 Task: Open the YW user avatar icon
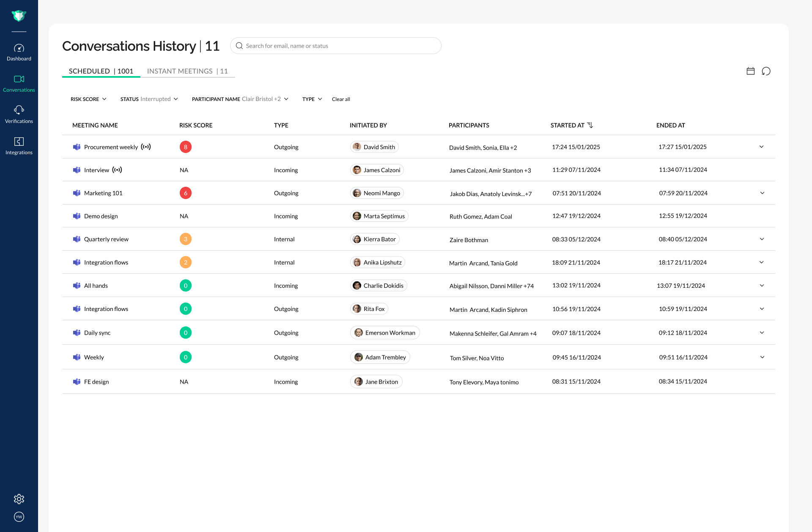coord(19,517)
